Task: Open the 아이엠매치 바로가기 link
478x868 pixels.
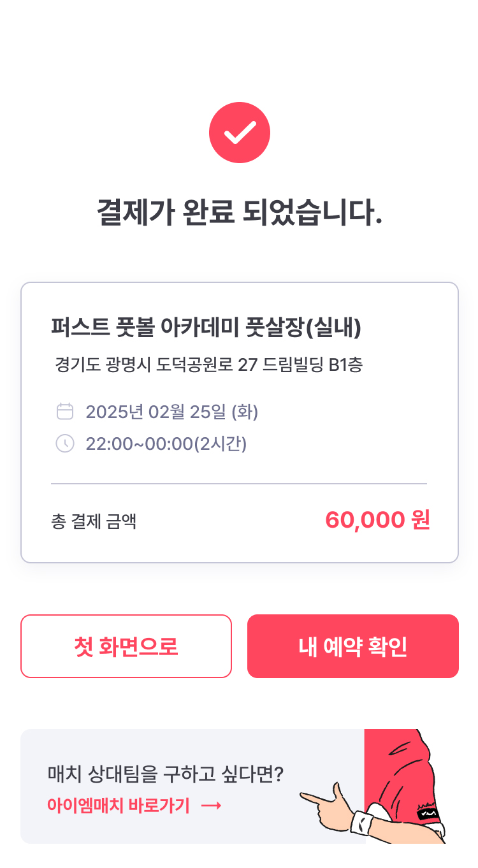Action: 119,806
